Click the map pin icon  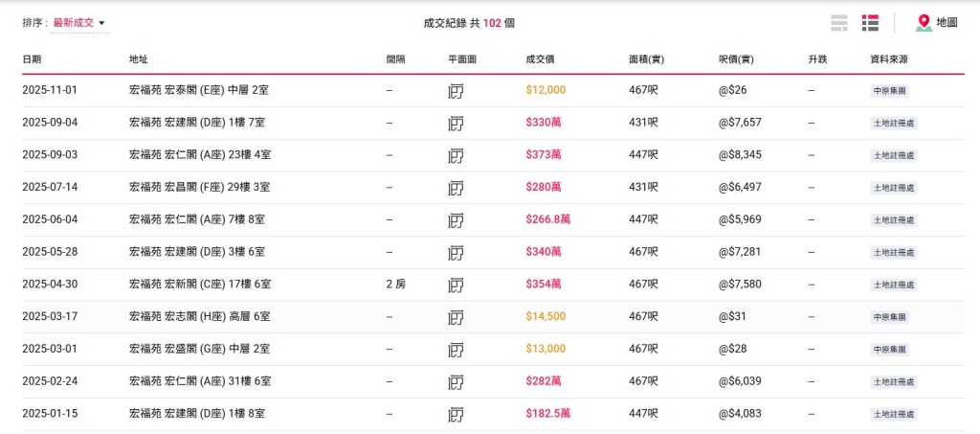[x=924, y=23]
